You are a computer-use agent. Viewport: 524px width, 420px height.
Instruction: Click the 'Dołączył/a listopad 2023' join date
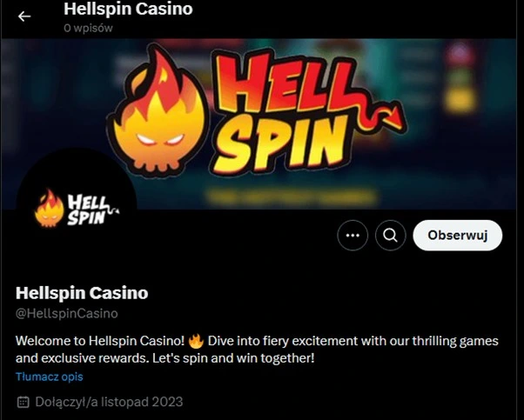pos(109,402)
